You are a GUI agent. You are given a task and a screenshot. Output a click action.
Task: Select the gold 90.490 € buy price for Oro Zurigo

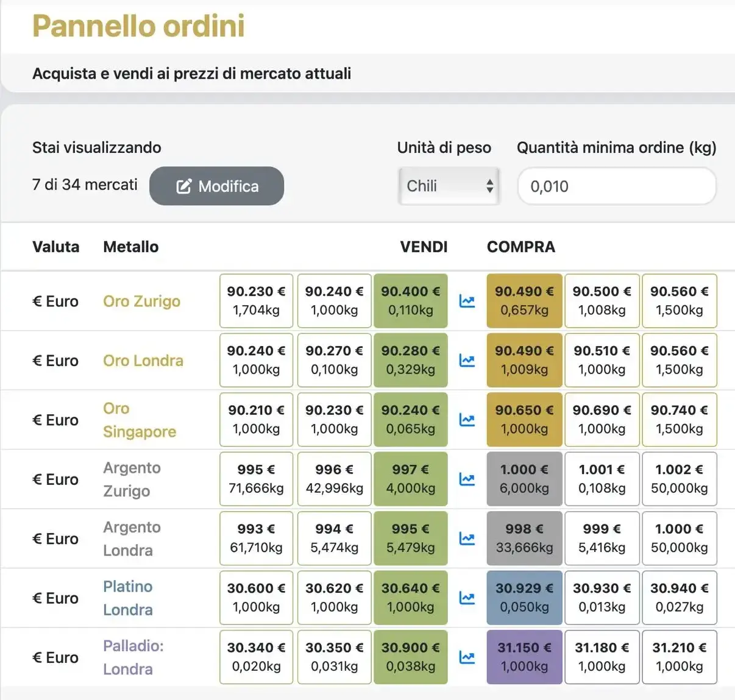(524, 301)
